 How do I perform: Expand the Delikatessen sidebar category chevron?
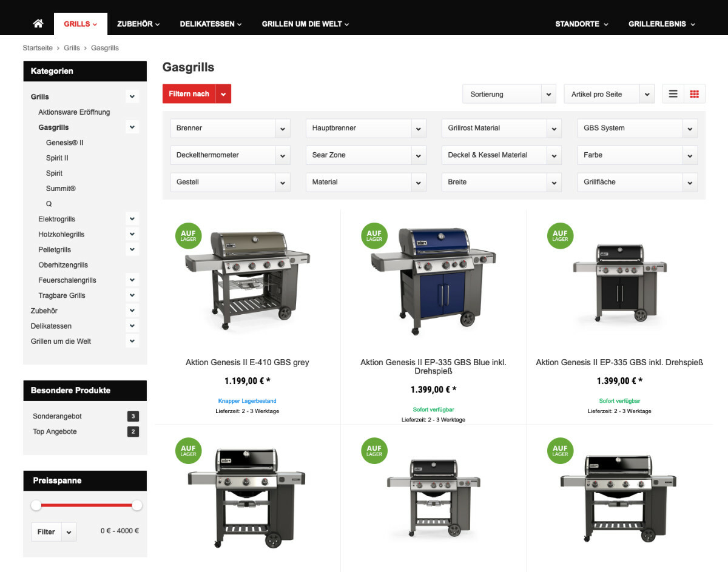point(132,326)
